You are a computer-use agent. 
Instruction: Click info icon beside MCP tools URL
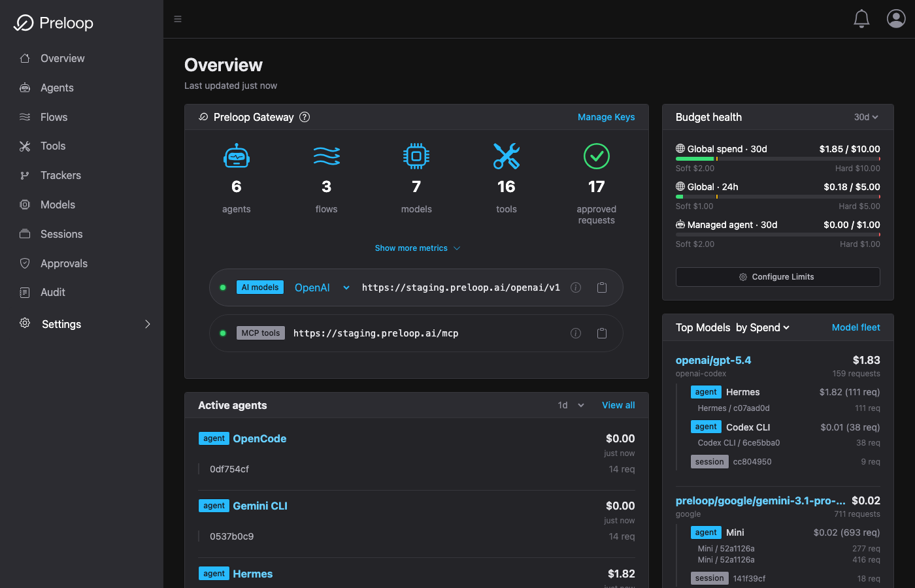click(x=576, y=333)
